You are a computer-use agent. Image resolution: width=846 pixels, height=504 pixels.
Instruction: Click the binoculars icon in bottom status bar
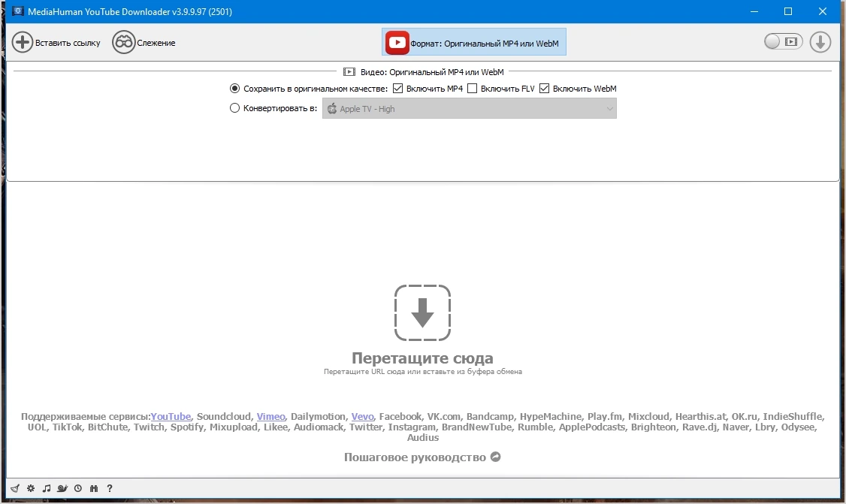94,488
